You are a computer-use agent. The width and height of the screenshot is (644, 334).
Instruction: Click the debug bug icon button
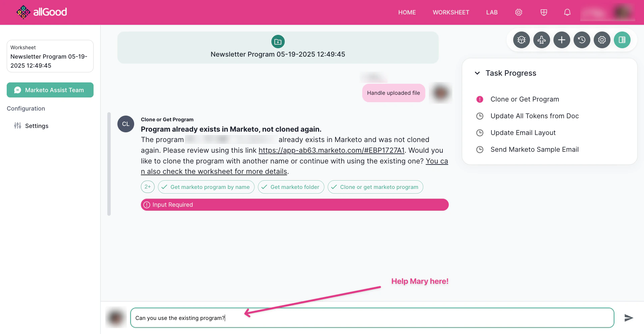[x=521, y=40]
